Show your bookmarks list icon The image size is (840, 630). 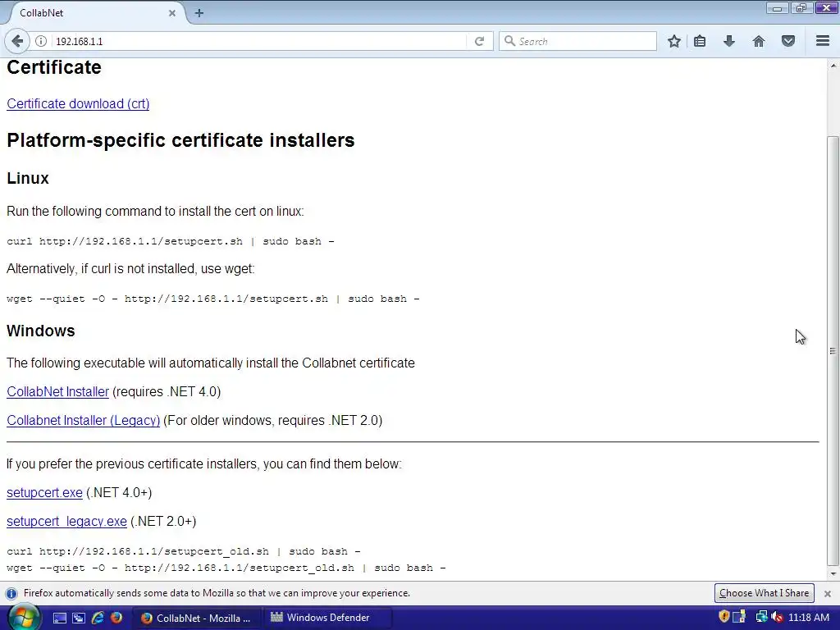700,41
